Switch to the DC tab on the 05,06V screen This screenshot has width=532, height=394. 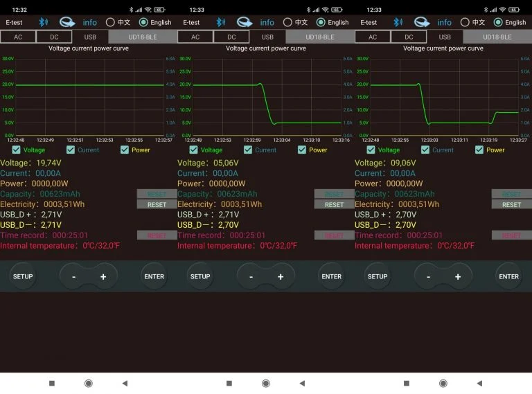click(x=231, y=37)
